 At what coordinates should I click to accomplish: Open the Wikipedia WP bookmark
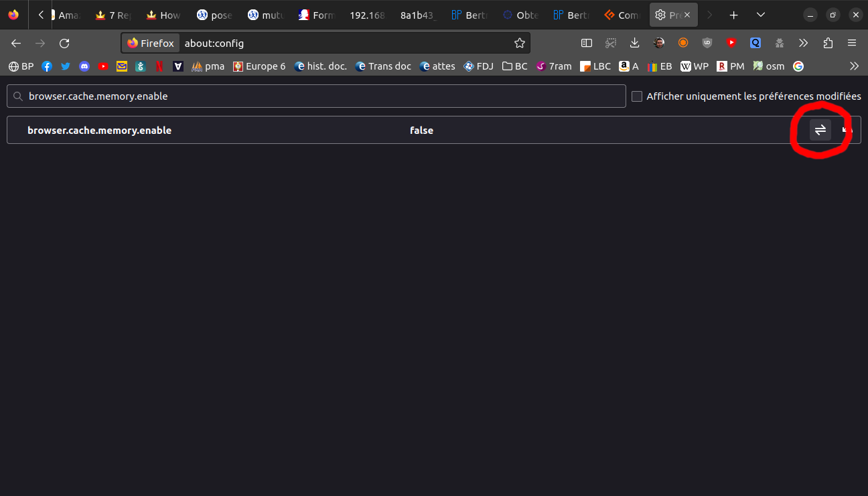pos(695,66)
